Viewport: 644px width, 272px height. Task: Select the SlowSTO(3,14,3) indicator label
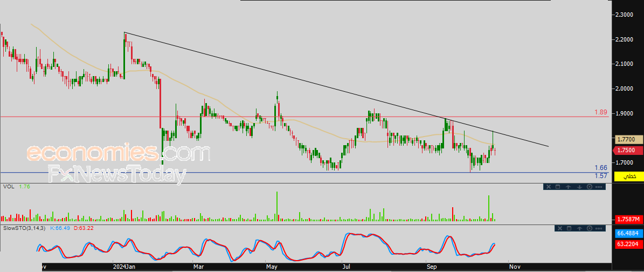25,228
